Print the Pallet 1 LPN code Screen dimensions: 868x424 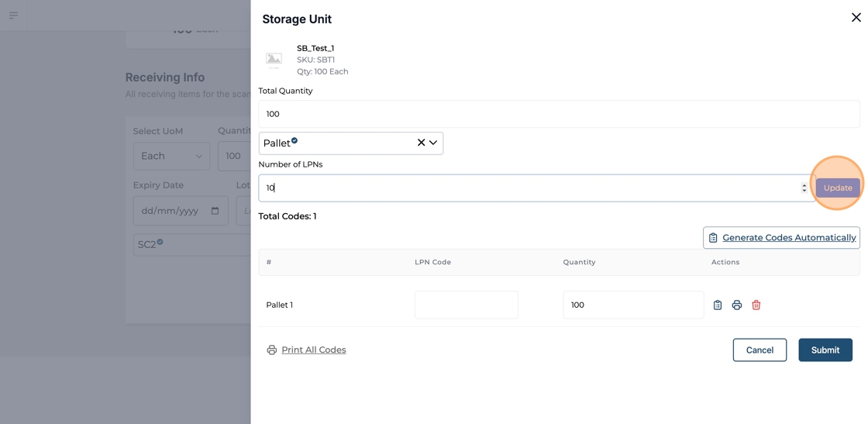point(736,305)
